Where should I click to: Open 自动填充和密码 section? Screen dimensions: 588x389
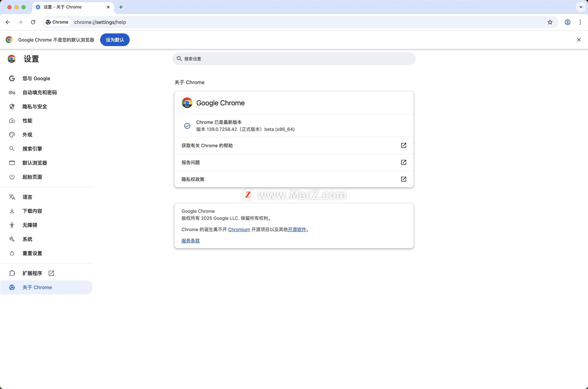click(46, 93)
